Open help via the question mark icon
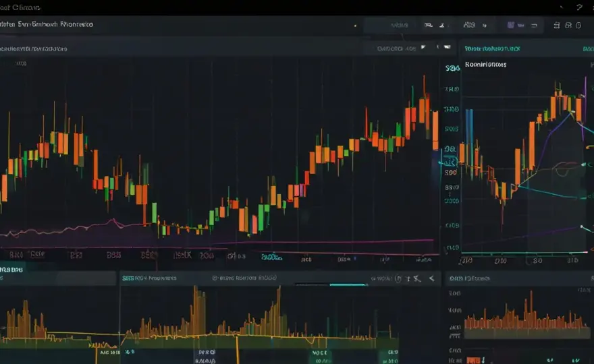The image size is (594, 364). [579, 7]
